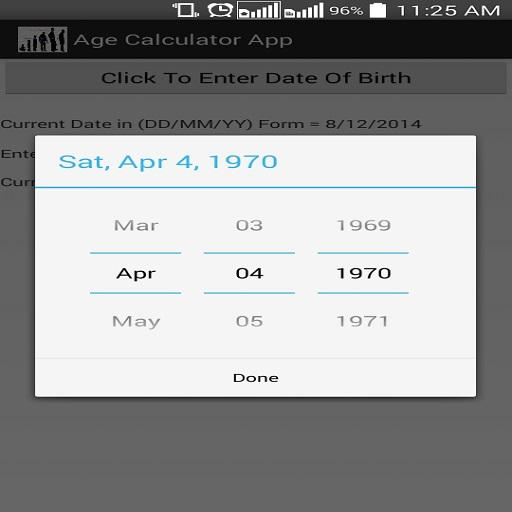
Task: Tap the second SIM signal strength icon
Action: (304, 10)
